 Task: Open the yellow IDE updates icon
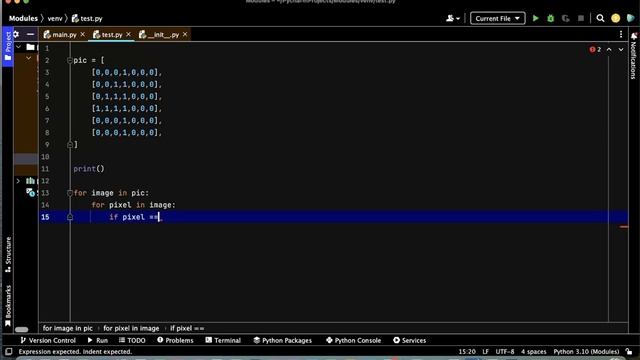616,18
